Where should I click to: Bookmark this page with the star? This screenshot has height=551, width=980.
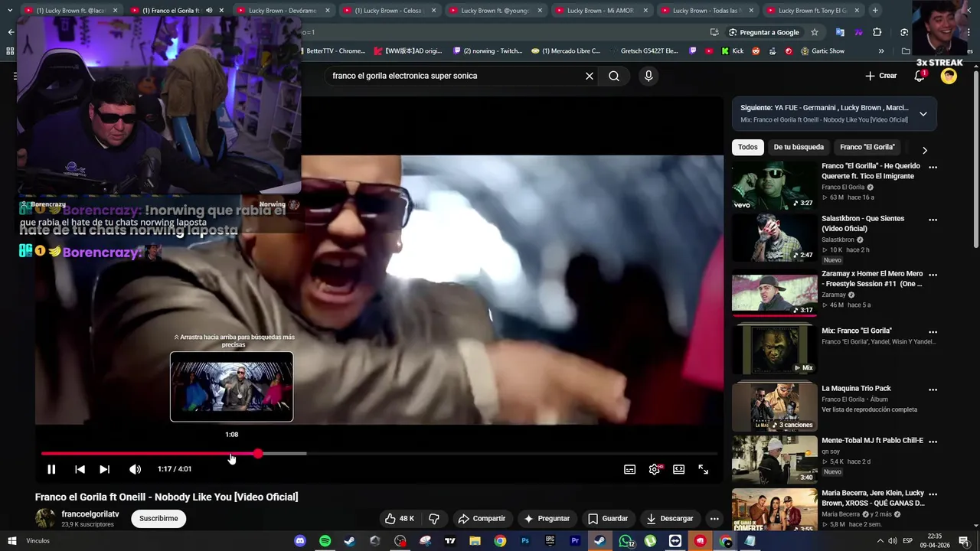point(815,32)
